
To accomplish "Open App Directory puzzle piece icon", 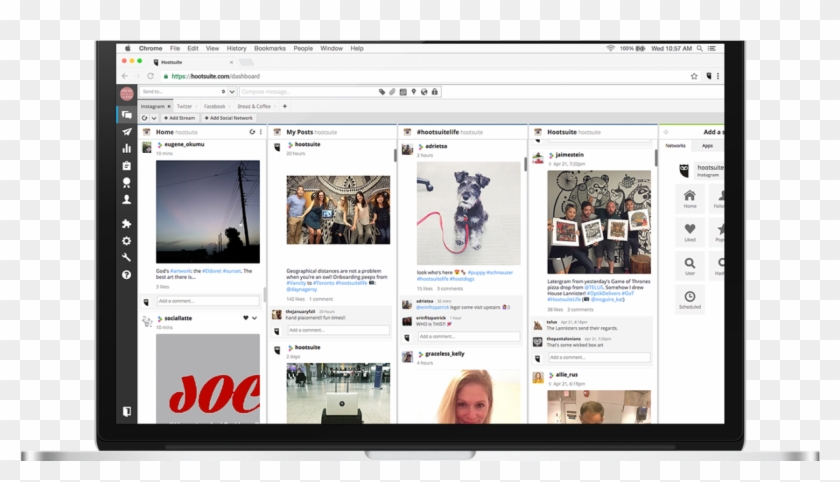I will pos(126,224).
